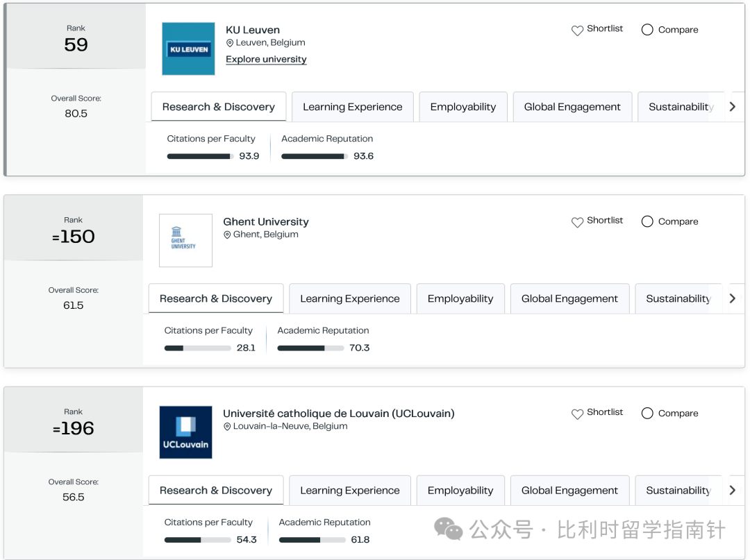The height and width of the screenshot is (560, 750).
Task: Open Ghent University's Global Engagement tab
Action: (569, 298)
